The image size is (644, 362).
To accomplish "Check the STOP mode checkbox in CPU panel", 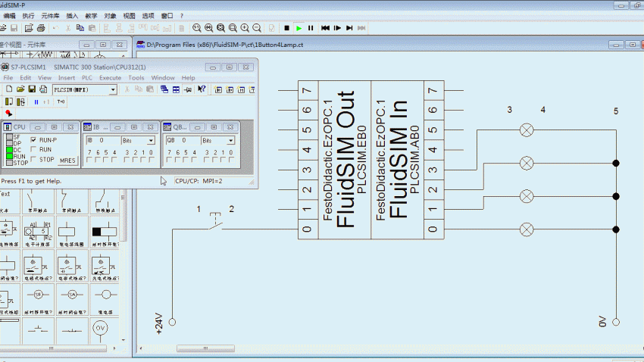I will point(33,159).
